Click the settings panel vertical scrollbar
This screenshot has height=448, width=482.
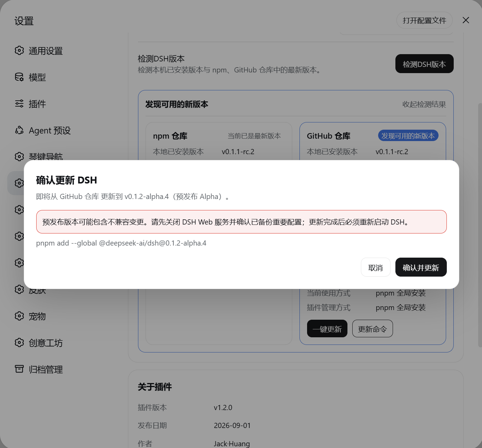tap(480, 225)
